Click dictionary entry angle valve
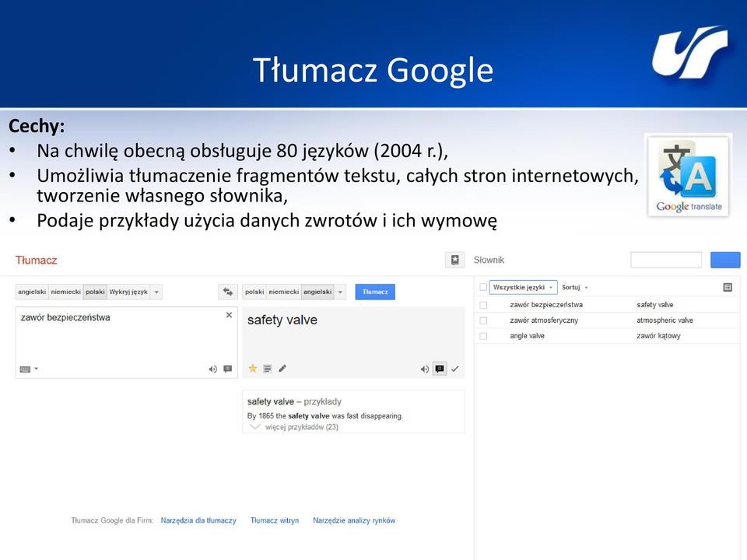Image resolution: width=747 pixels, height=560 pixels. click(527, 336)
